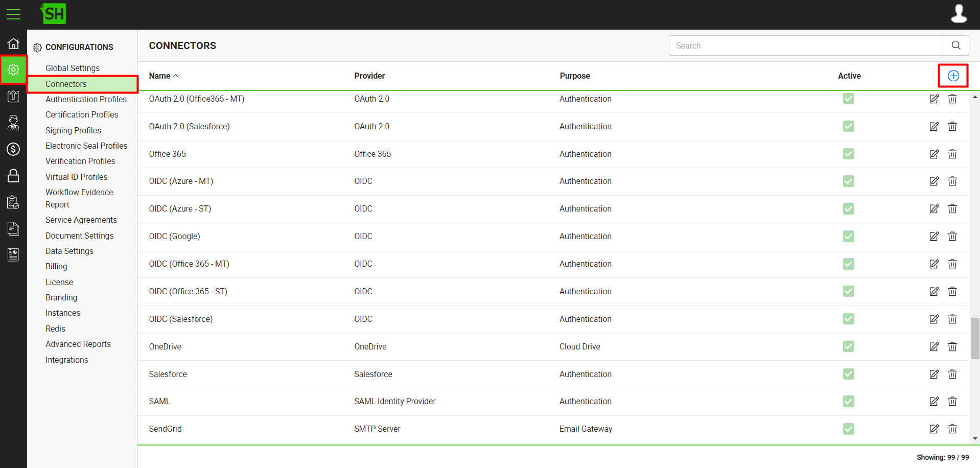Screen dimensions: 980x468
Task: Open the padlock sidebar icon
Action: point(13,176)
